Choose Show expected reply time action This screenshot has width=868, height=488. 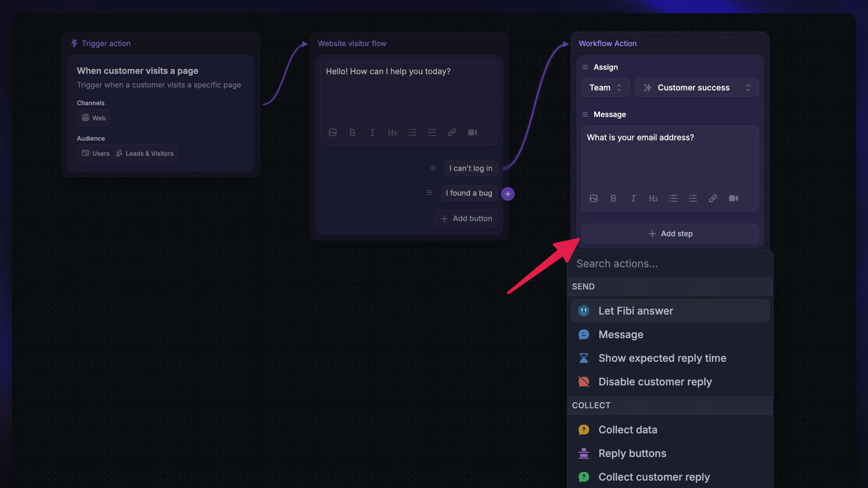662,358
